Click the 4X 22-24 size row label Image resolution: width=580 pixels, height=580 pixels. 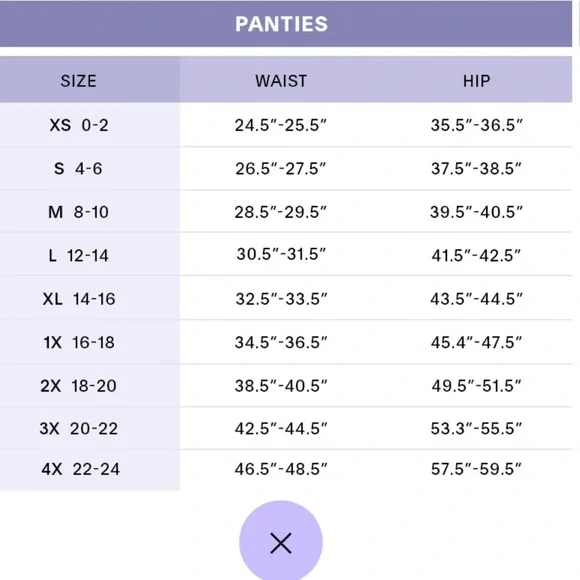(x=81, y=469)
